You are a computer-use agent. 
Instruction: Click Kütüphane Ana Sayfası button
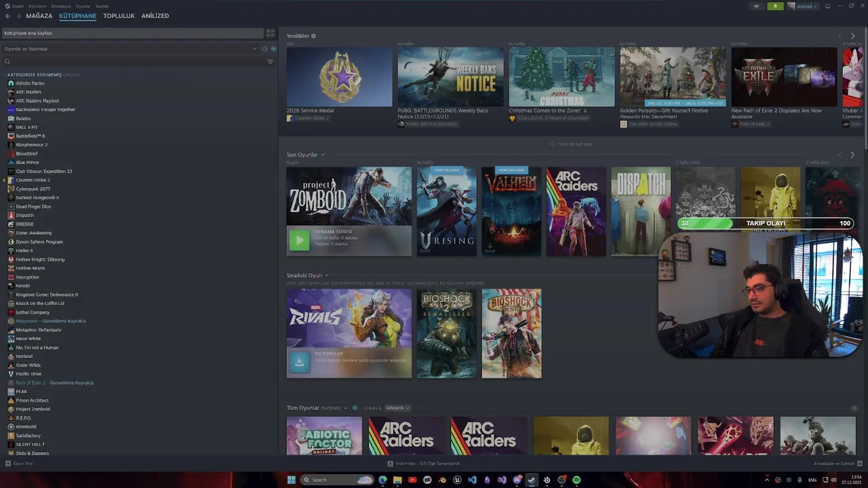click(133, 33)
